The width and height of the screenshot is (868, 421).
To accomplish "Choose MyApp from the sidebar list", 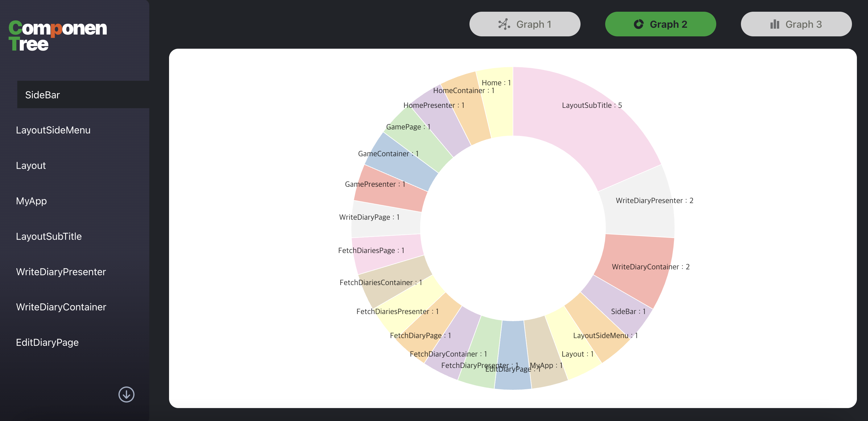I will coord(31,201).
